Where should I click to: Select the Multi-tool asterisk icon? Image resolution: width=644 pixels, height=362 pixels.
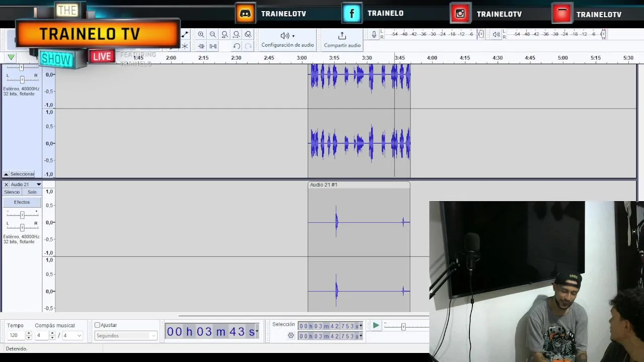coord(185,46)
